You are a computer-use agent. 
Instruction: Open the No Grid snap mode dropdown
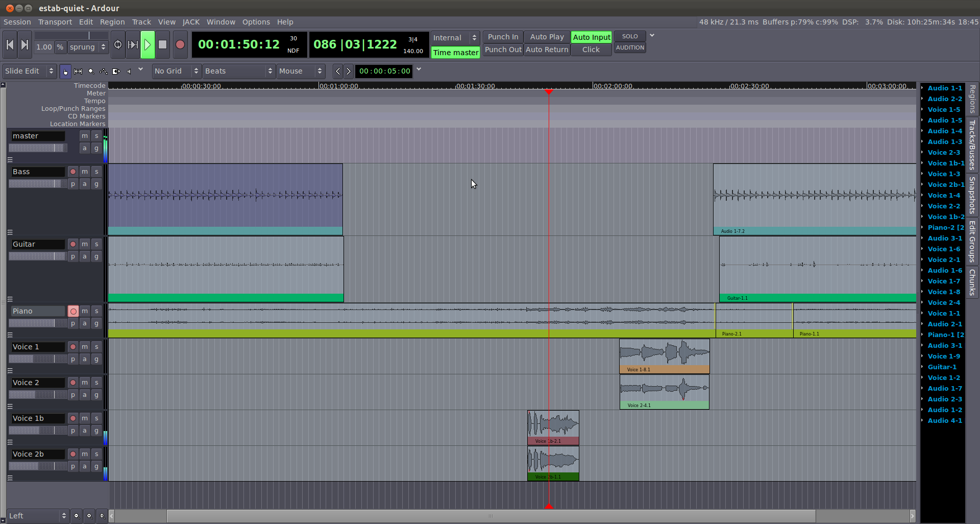(x=176, y=72)
